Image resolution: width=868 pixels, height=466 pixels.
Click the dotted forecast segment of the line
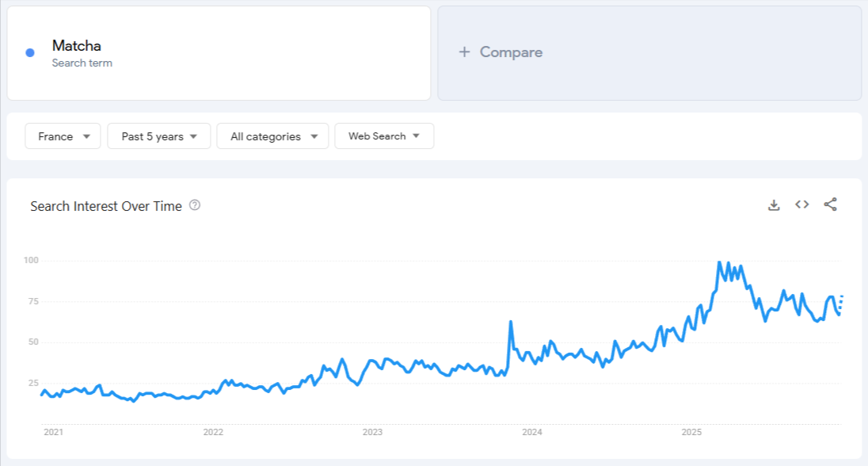[841, 301]
